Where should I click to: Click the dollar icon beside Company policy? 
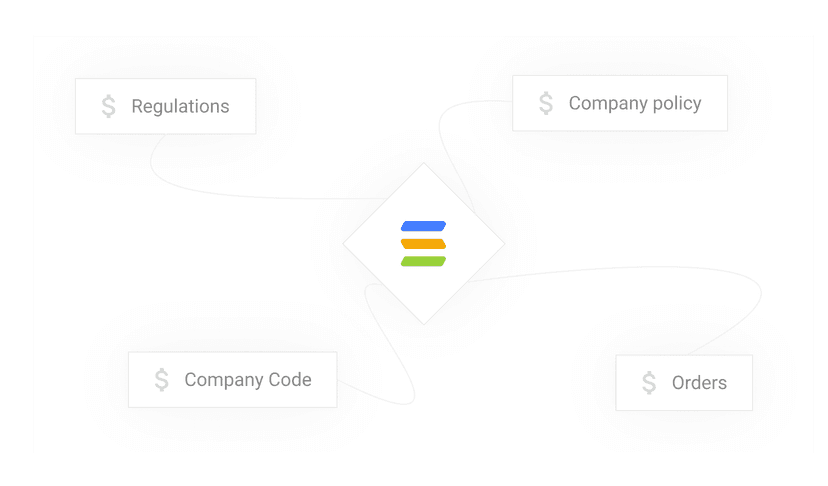(546, 103)
